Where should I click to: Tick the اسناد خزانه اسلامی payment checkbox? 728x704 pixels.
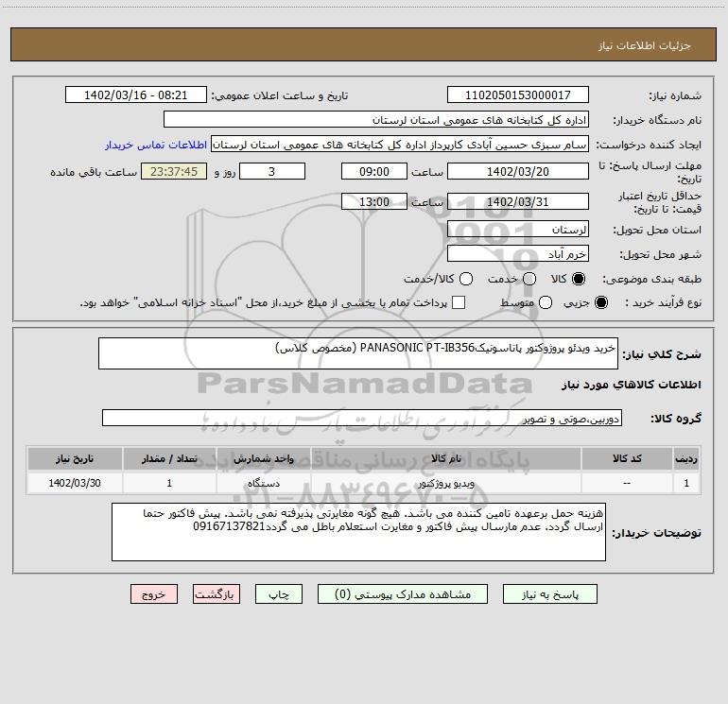(459, 302)
